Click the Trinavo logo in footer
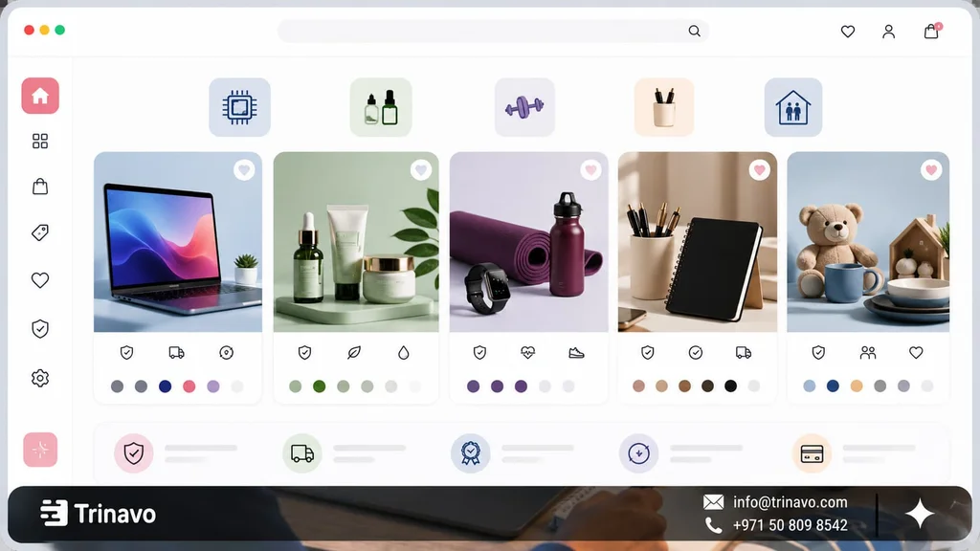 [x=99, y=514]
